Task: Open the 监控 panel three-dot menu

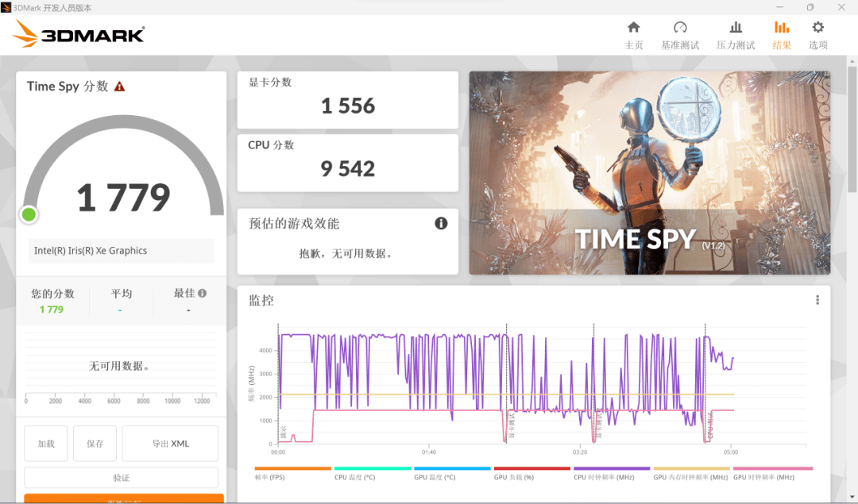Action: point(817,300)
